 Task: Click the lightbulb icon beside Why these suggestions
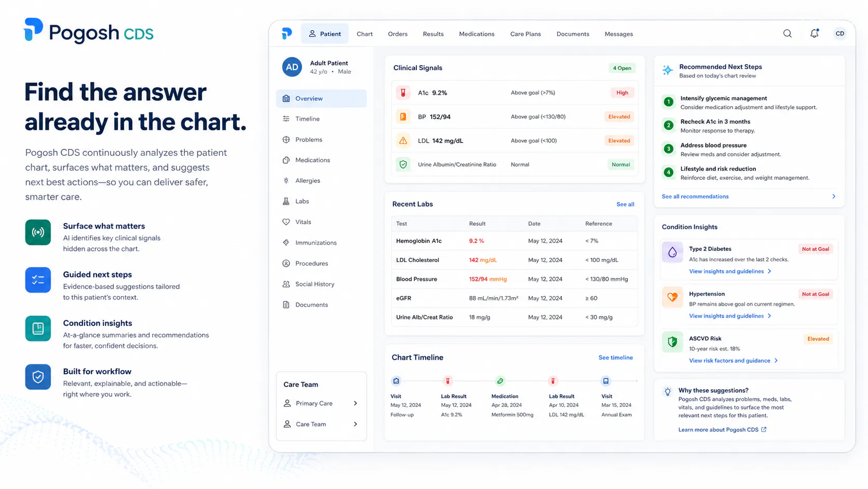tap(668, 392)
